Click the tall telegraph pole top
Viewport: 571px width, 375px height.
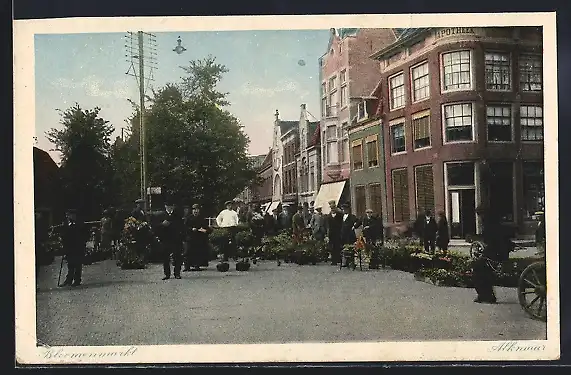click(x=141, y=55)
